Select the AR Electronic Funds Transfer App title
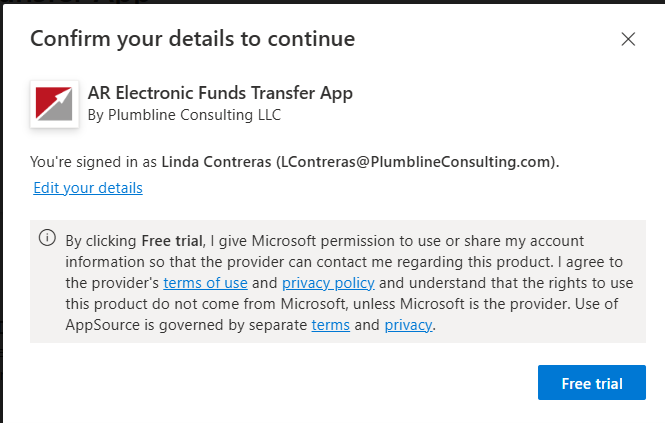The width and height of the screenshot is (665, 423). point(220,93)
